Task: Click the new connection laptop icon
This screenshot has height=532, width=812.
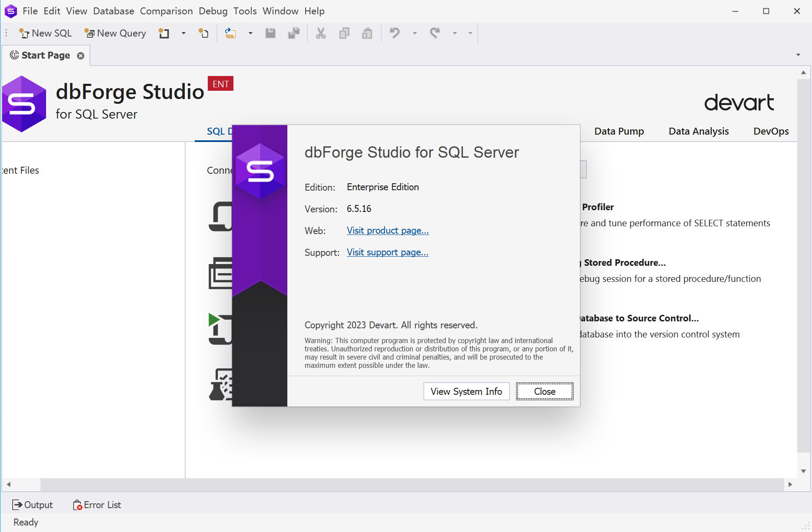Action: tap(220, 217)
